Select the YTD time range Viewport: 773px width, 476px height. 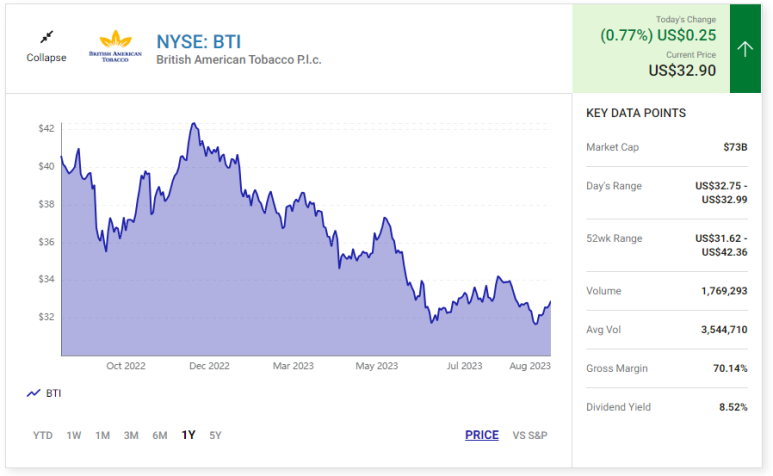pos(43,436)
